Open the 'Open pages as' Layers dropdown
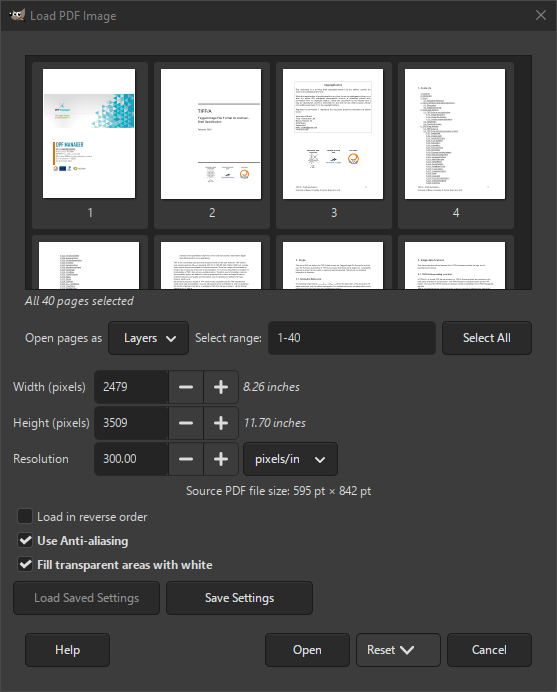This screenshot has height=692, width=557. coord(148,338)
